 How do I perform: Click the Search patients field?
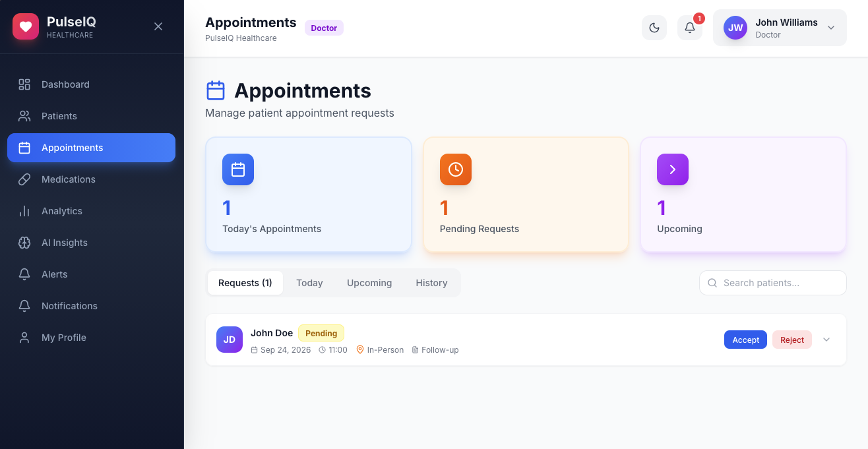[x=773, y=283]
